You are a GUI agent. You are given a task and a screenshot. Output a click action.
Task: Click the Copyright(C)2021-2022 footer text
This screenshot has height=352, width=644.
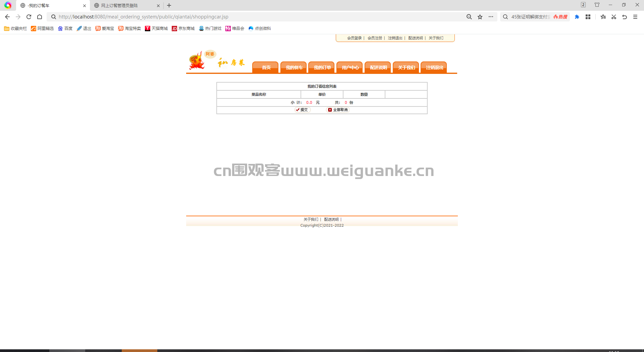click(322, 225)
